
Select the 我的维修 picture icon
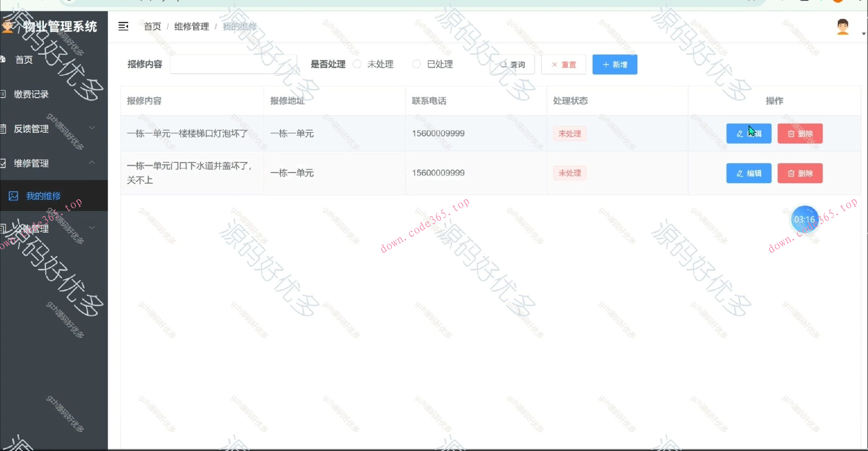point(14,196)
